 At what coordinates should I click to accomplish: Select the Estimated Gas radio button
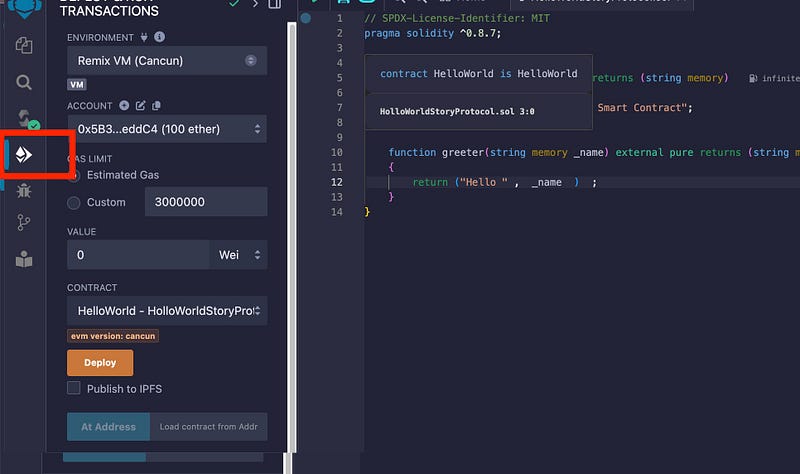pos(74,176)
